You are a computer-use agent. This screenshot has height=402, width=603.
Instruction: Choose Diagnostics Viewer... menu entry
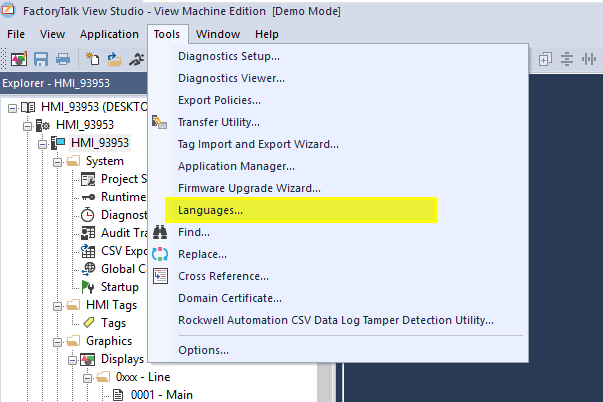pos(338,78)
